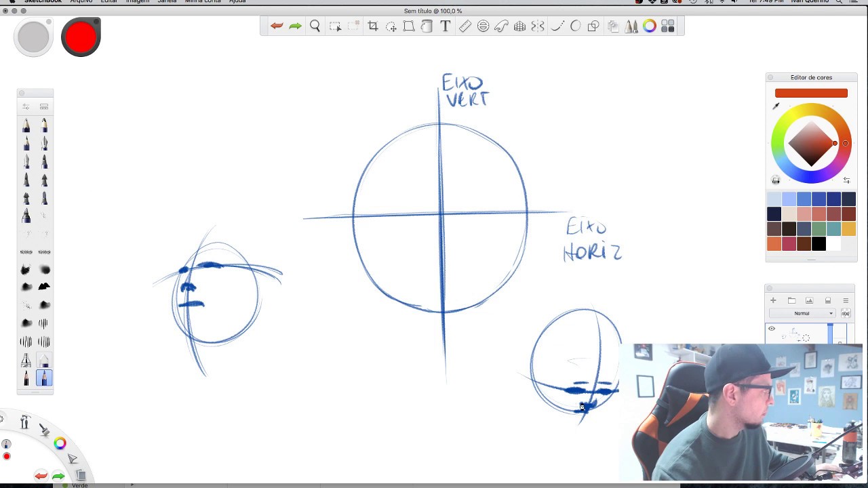Select the Distort transform tool
The height and width of the screenshot is (488, 868).
[x=409, y=26]
